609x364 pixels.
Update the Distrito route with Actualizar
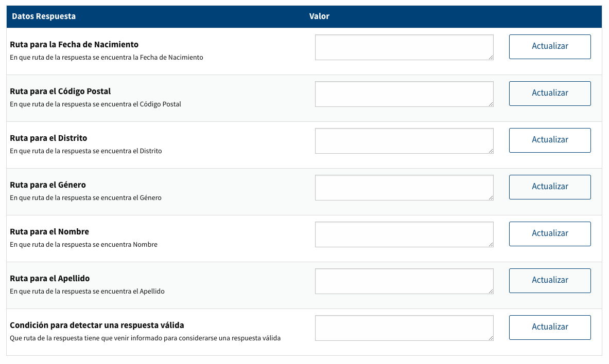click(550, 140)
